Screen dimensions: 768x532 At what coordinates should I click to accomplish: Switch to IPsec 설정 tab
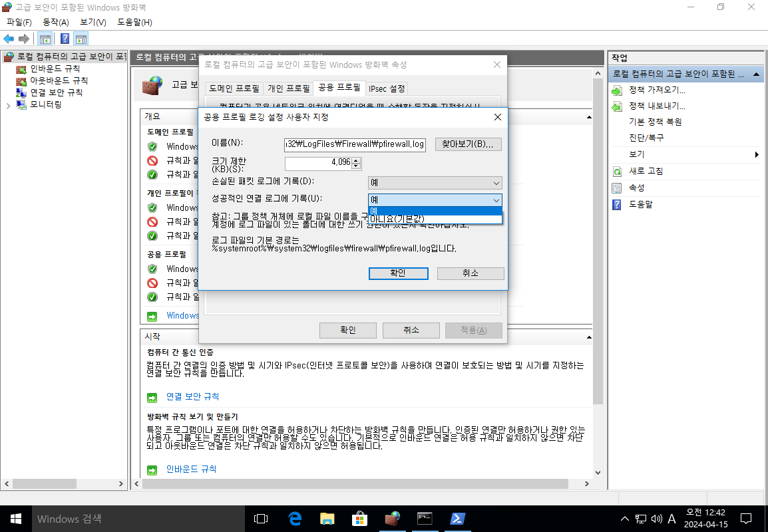pyautogui.click(x=387, y=88)
